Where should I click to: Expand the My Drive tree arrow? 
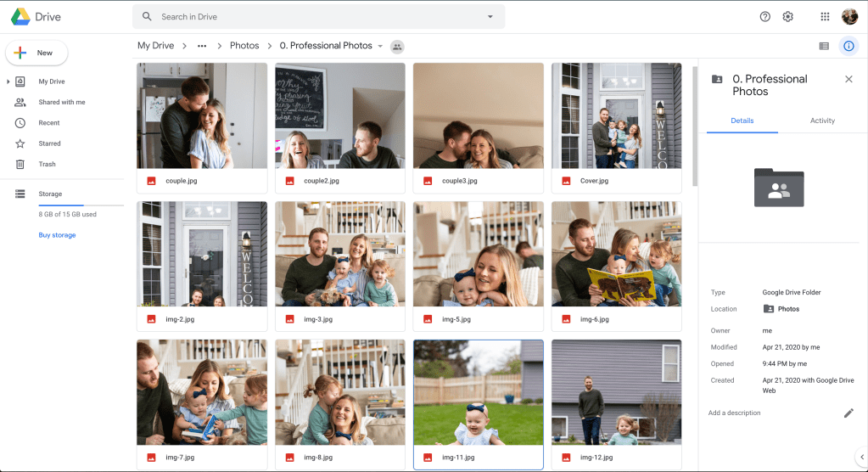(8, 81)
